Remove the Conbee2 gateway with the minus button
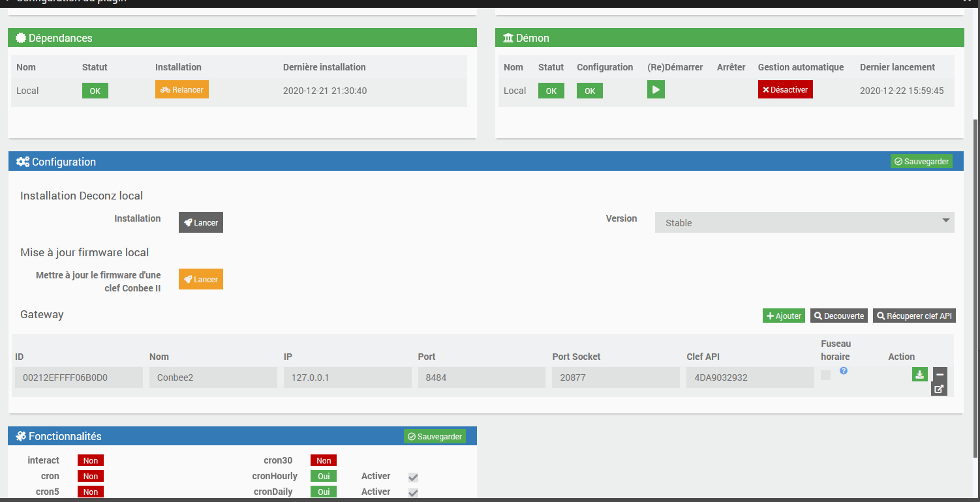Image resolution: width=980 pixels, height=502 pixels. 940,374
